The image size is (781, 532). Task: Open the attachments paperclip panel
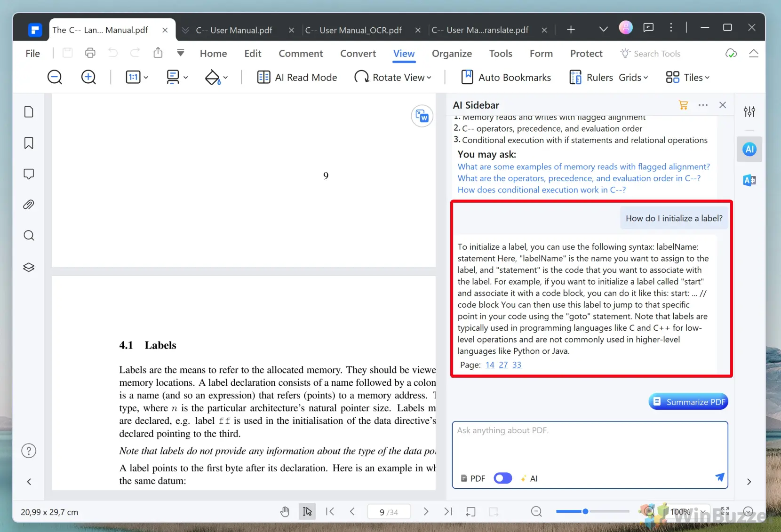coord(29,205)
